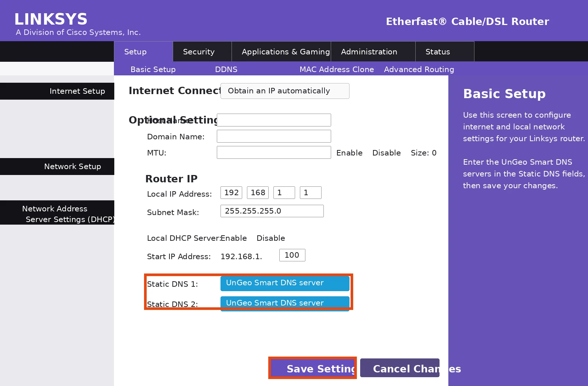This screenshot has height=386, width=588.
Task: Click the Static DNS 1 field
Action: click(285, 283)
